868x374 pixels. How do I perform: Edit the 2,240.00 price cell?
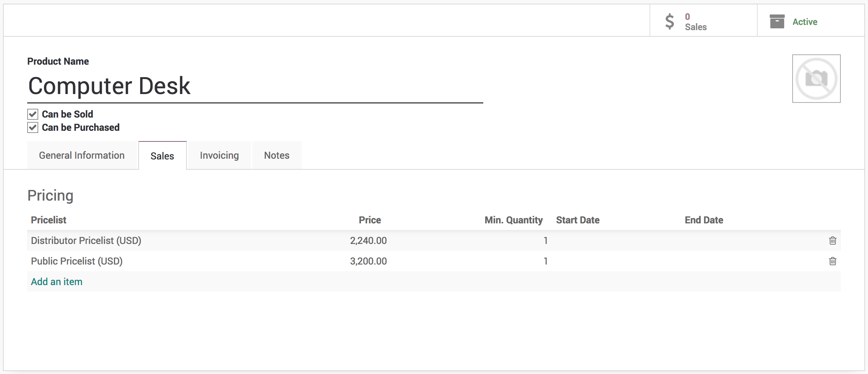pos(368,241)
